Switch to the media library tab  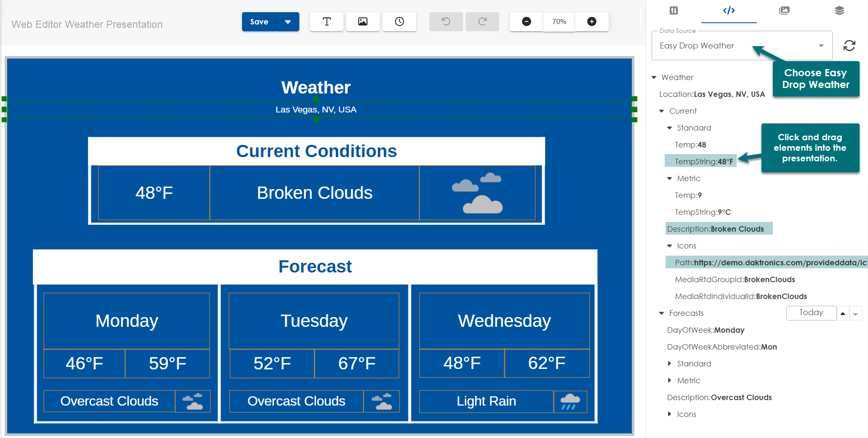pos(784,11)
